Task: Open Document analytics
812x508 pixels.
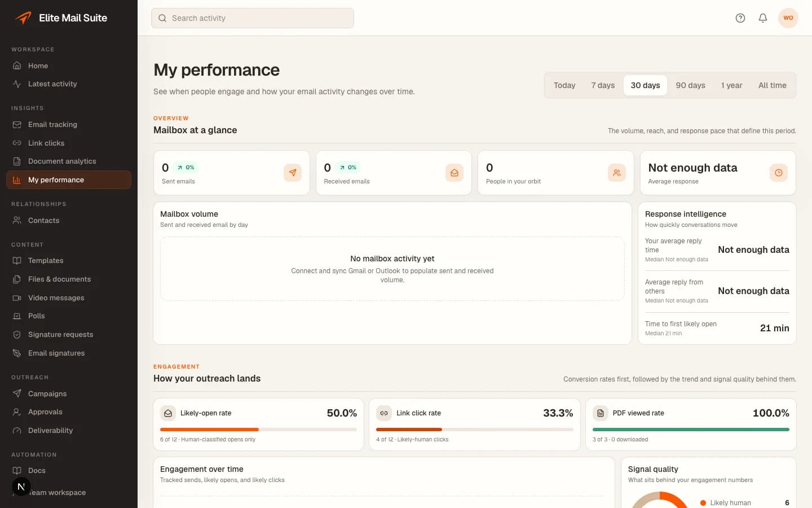Action: [69, 161]
